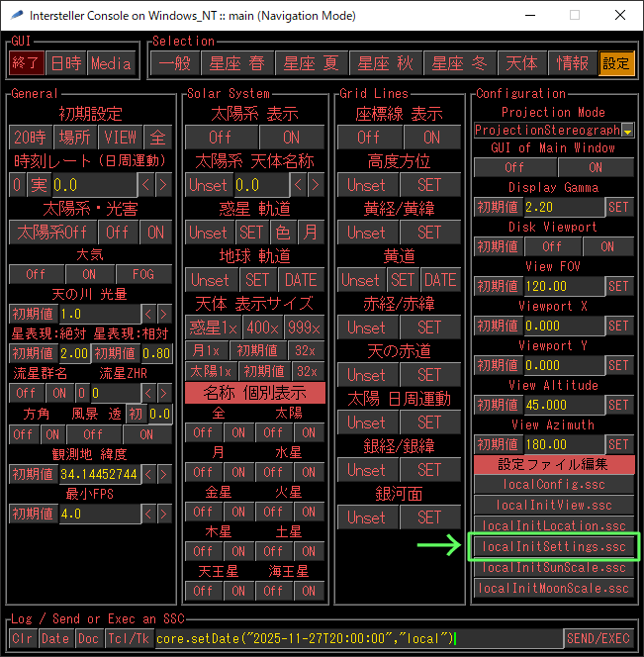This screenshot has width=644, height=657.
Task: Turn Off GUI of Main Window
Action: [514, 167]
